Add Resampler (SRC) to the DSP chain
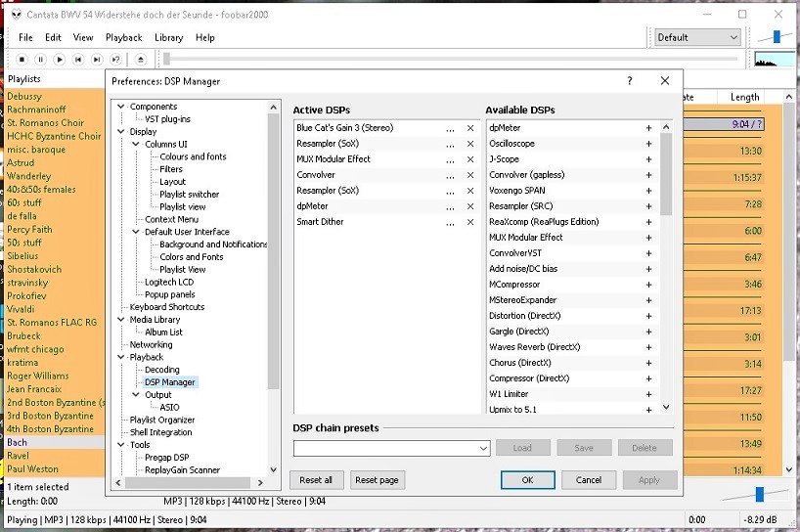Viewport: 800px width, 532px height. click(649, 206)
